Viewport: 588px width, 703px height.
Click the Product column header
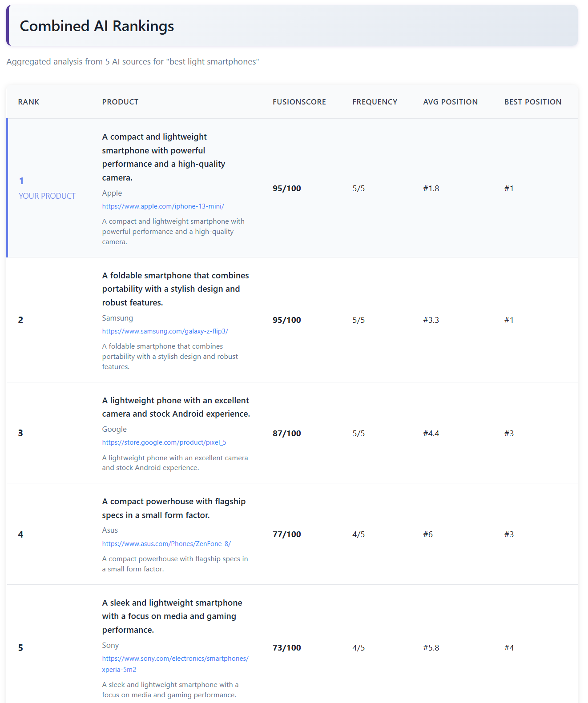click(x=120, y=102)
